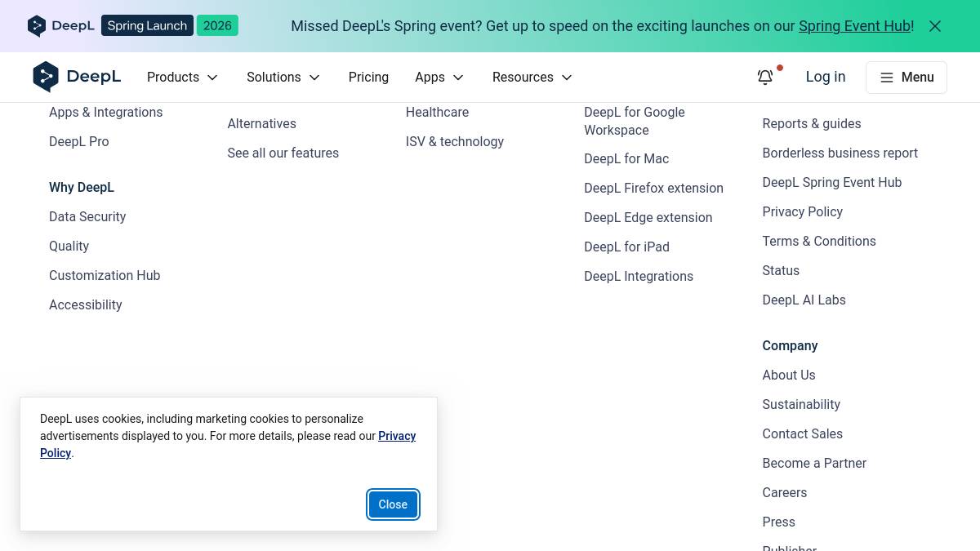Open DeepL Firefox extension link

tap(653, 188)
